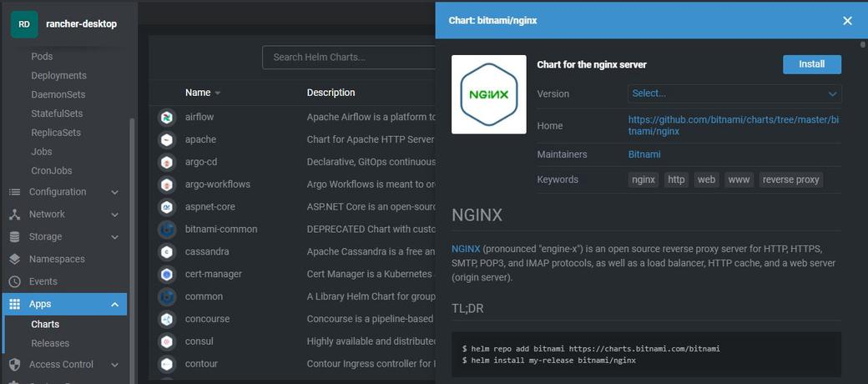Click the NGINX chart logo thumbnail
868x384 pixels.
point(489,94)
